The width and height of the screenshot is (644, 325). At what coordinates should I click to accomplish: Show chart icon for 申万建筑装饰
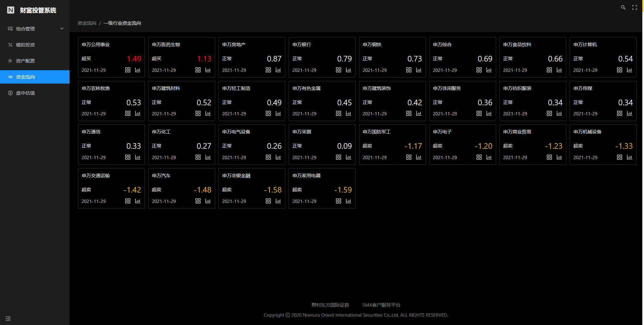[x=419, y=113]
